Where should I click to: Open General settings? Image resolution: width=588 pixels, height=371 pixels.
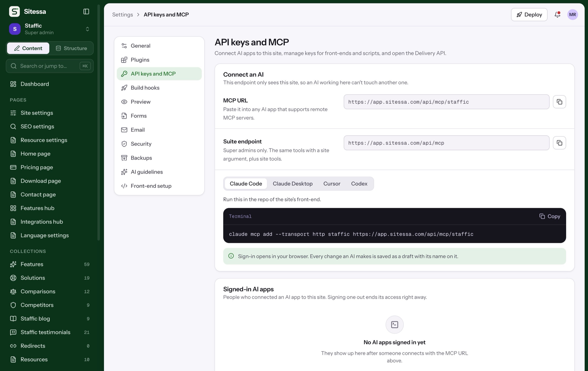159,46
